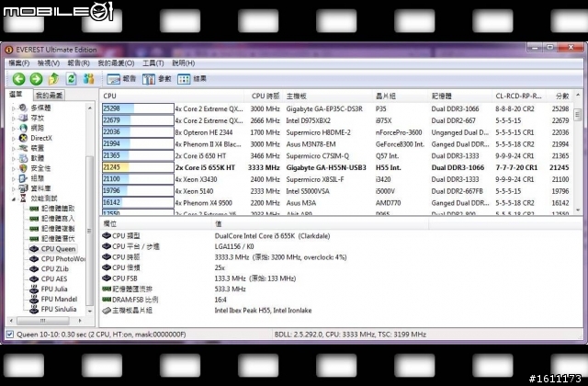Click the sidebar tree vertical scrollbar

click(89, 210)
